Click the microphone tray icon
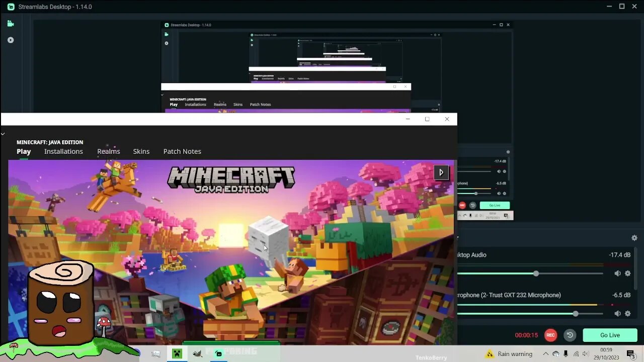 (x=566, y=354)
